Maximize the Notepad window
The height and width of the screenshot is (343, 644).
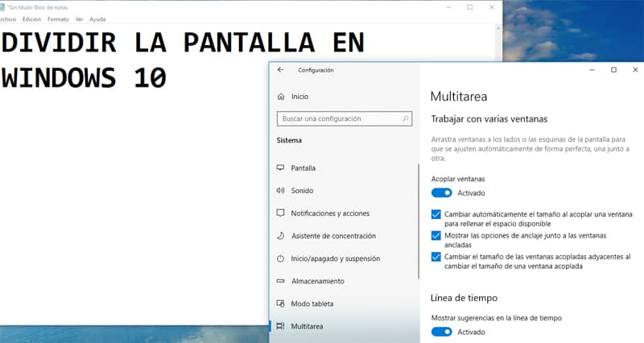click(x=470, y=7)
